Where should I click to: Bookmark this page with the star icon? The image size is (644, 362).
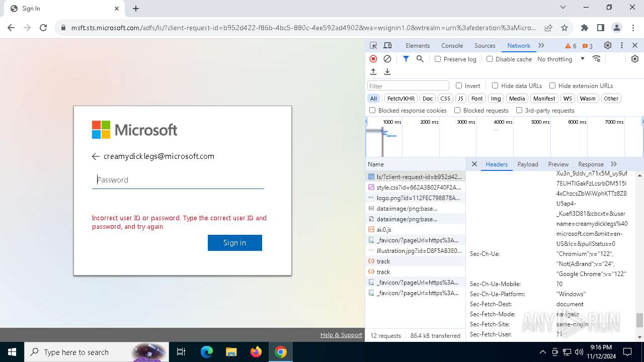point(565,28)
